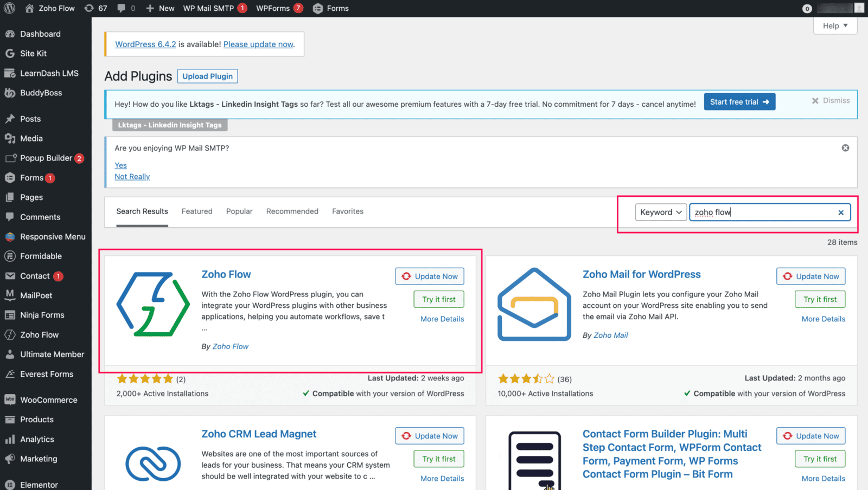Open BuddyBoss sidebar icon
The width and height of the screenshot is (868, 490).
click(x=10, y=93)
